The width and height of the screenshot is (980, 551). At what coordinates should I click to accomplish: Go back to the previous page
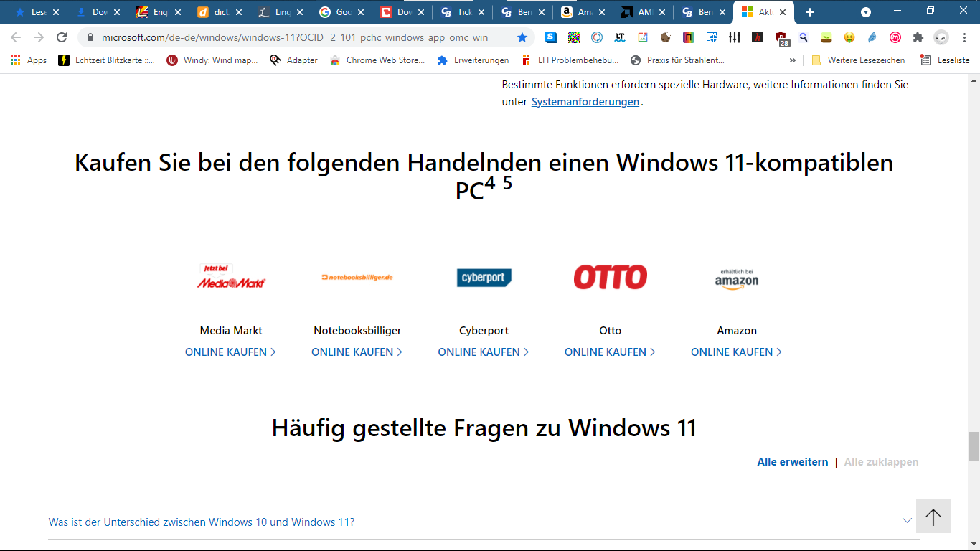(x=16, y=37)
